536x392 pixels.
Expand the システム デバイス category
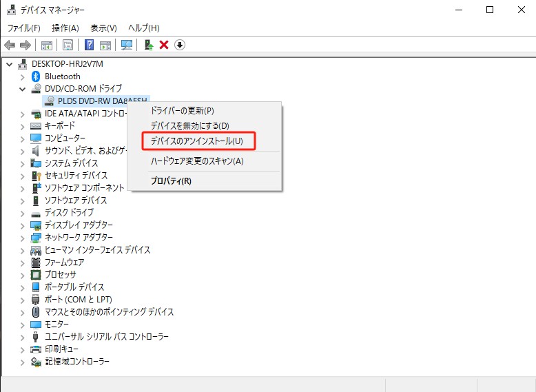(23, 163)
